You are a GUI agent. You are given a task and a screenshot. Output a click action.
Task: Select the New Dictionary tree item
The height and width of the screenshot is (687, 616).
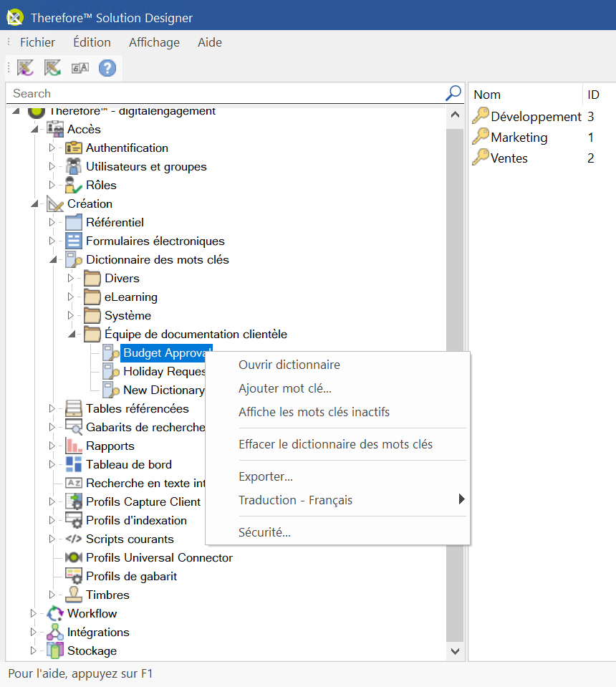[x=164, y=390]
